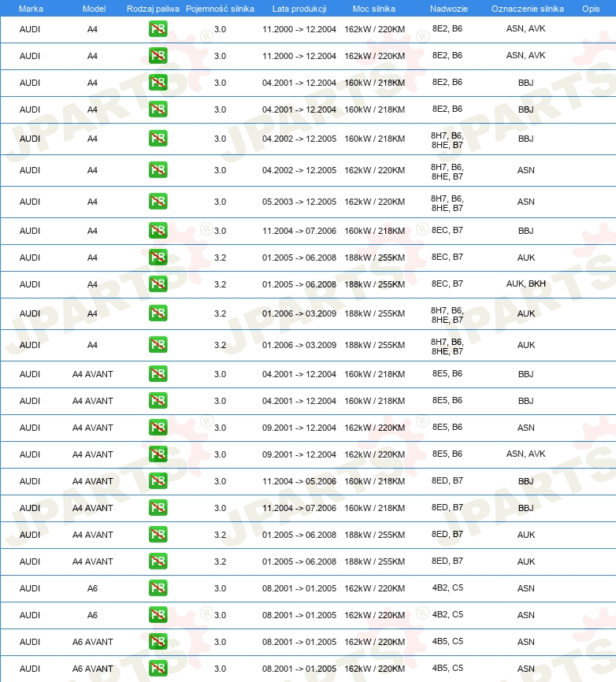Viewport: 616px width, 682px height.
Task: Click petrol icon in A4 04.2002 BBJ row
Action: click(158, 139)
